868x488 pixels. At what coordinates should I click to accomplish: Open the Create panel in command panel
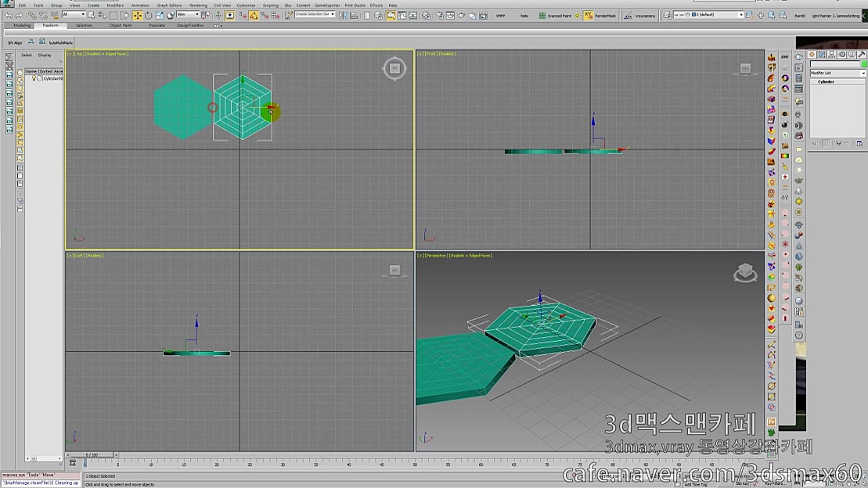pyautogui.click(x=812, y=55)
